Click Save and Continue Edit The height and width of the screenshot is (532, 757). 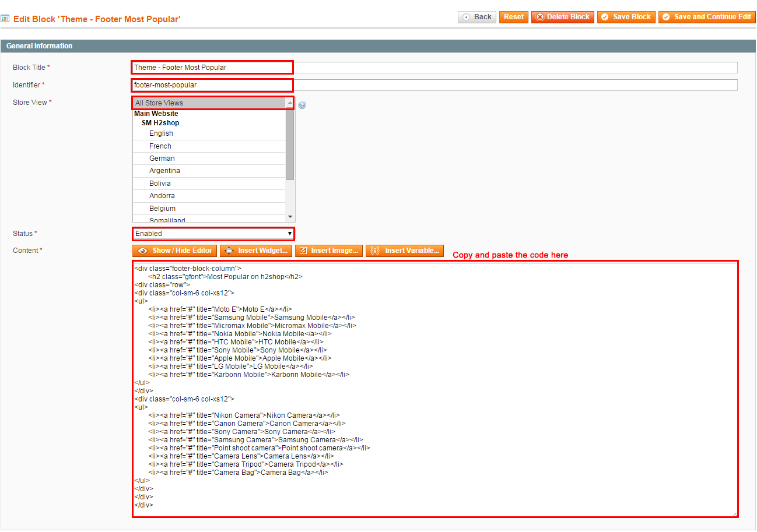(x=707, y=17)
